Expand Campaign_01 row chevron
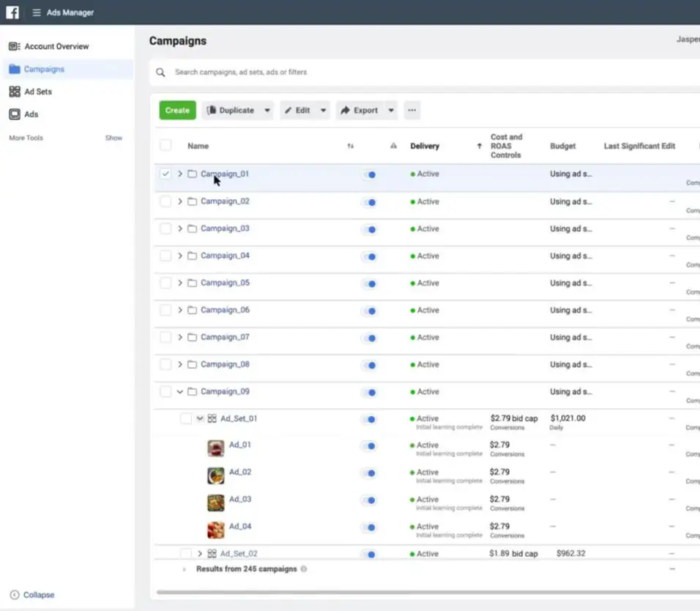Viewport: 700px width, 611px height. pyautogui.click(x=180, y=174)
